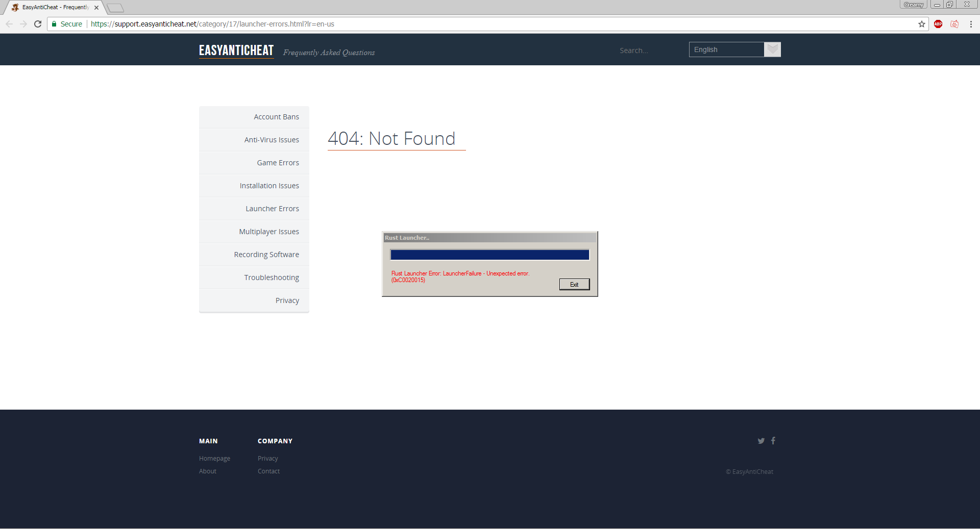Click the COMPANY footer heading

pyautogui.click(x=275, y=441)
